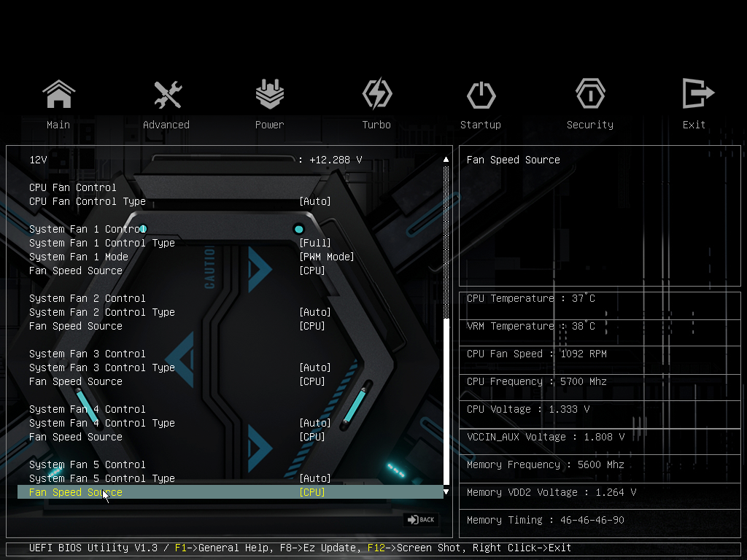This screenshot has width=747, height=560.
Task: Click F12->Screen Shot in the status bar
Action: (414, 548)
